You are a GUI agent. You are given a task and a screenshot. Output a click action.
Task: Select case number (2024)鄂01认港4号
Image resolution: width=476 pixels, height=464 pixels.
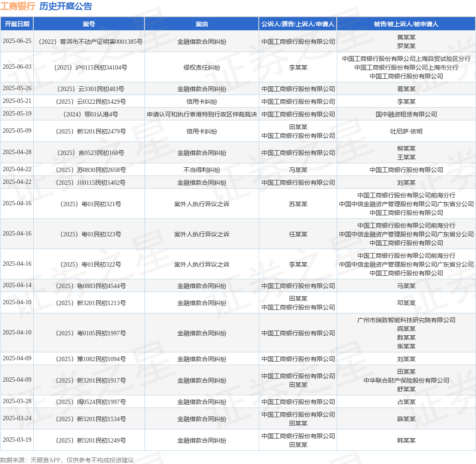coord(91,114)
